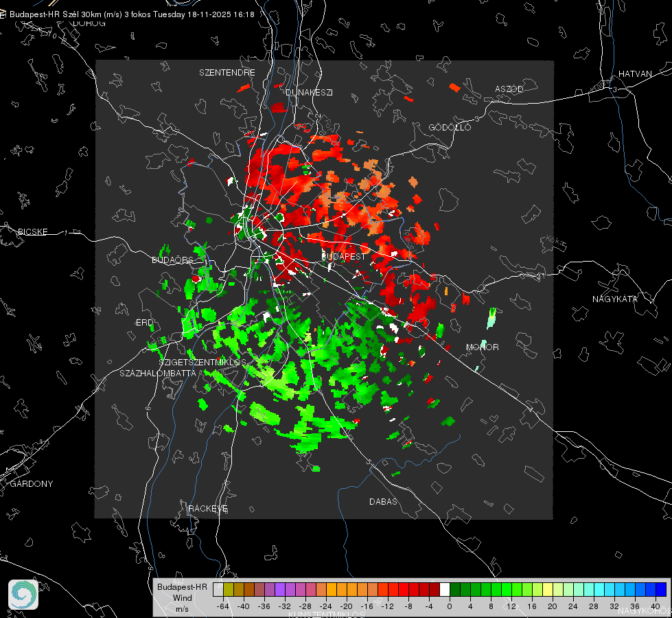
Task: Click the swirl logo icon at bottom left
Action: click(x=23, y=595)
